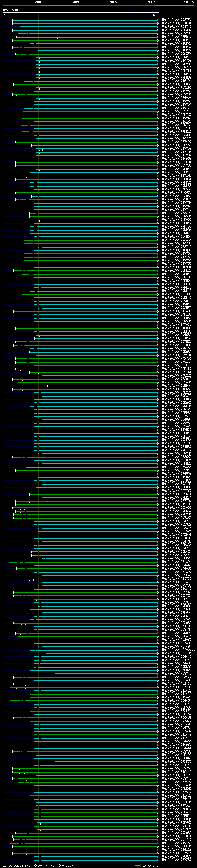Select the UniRef100_Q9XF73 label
The width and height of the screenshot is (197, 868).
[x=177, y=761]
